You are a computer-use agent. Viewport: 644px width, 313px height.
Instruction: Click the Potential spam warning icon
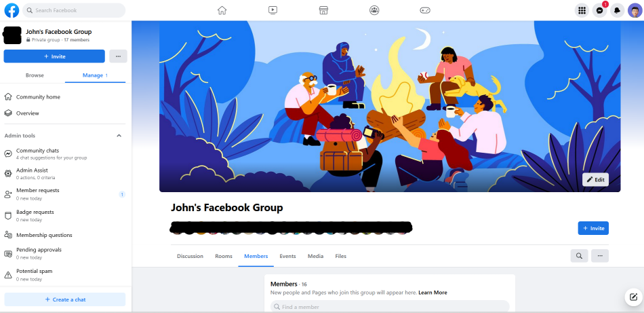(x=8, y=275)
